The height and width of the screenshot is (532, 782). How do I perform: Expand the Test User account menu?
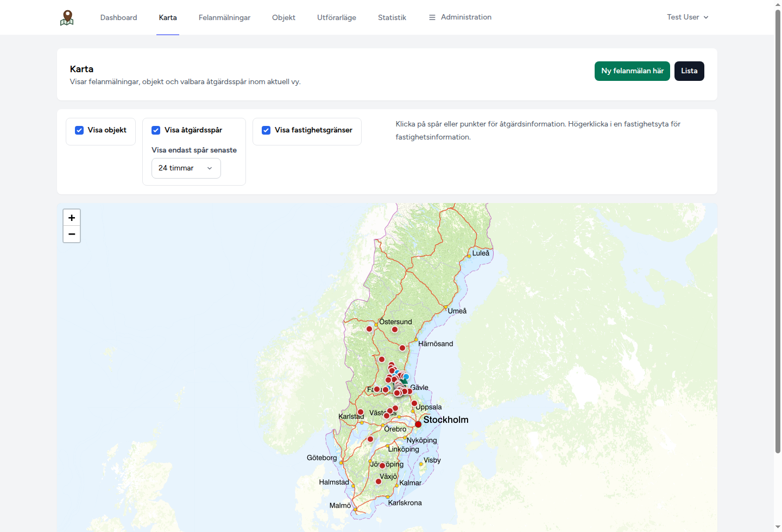coord(688,17)
